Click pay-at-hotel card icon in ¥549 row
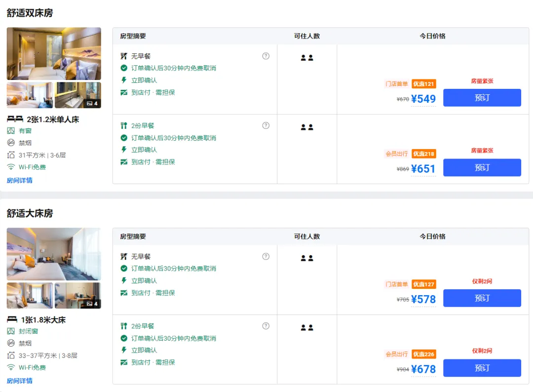This screenshot has height=392, width=533. [x=124, y=92]
